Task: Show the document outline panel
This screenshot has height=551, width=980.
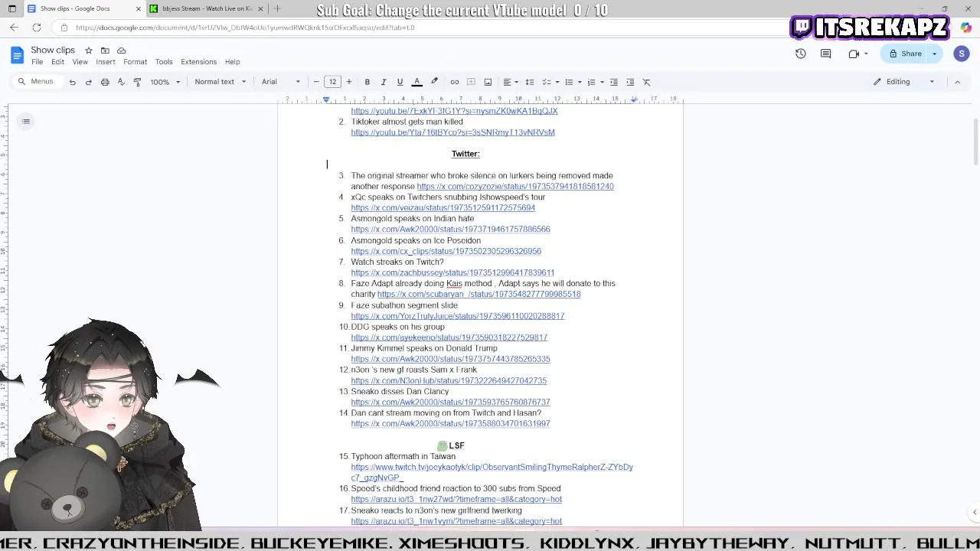Action: pos(26,121)
